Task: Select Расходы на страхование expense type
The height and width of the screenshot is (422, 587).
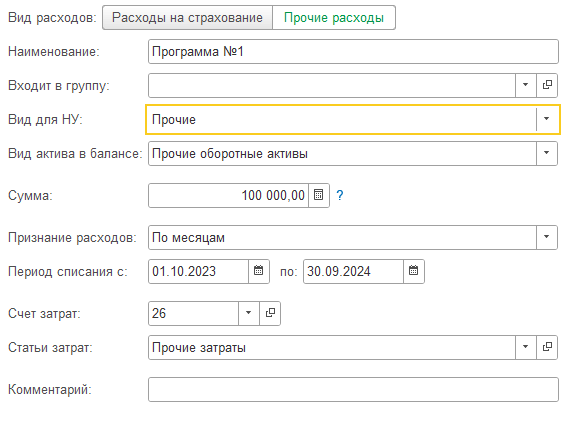Action: coord(187,18)
